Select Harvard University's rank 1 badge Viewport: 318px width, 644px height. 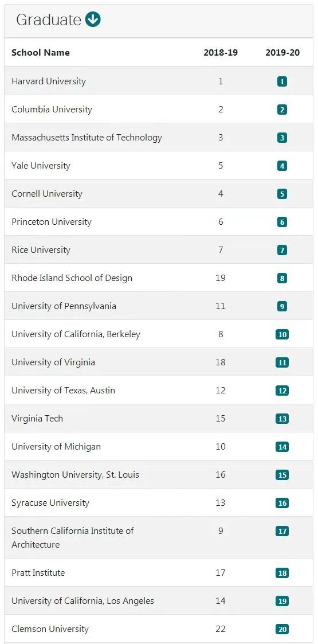pos(282,82)
